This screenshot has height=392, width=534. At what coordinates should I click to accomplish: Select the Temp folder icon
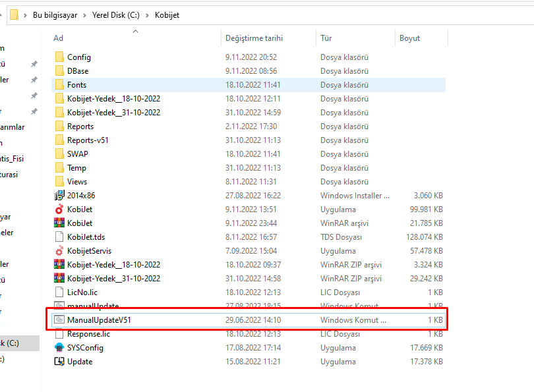coord(59,167)
